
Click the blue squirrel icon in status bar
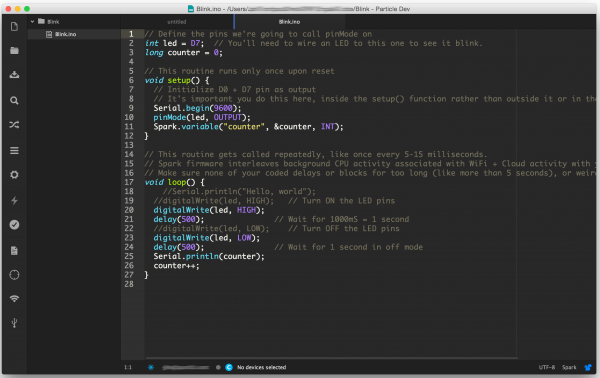click(588, 367)
